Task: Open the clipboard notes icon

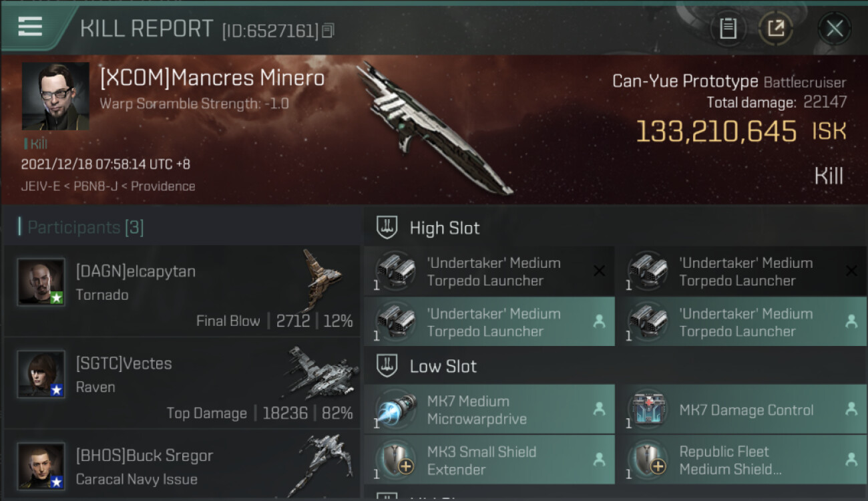Action: 728,28
